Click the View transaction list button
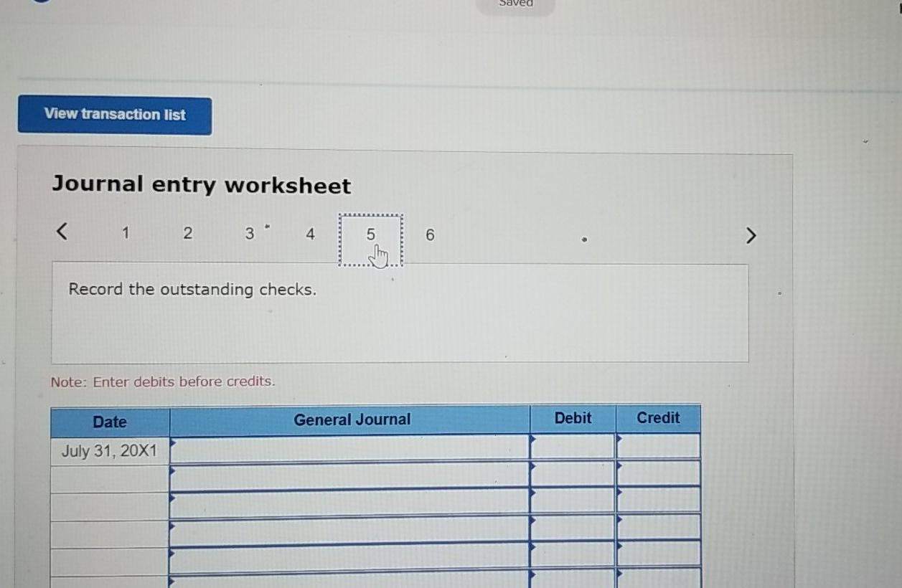The image size is (902, 588). point(115,115)
